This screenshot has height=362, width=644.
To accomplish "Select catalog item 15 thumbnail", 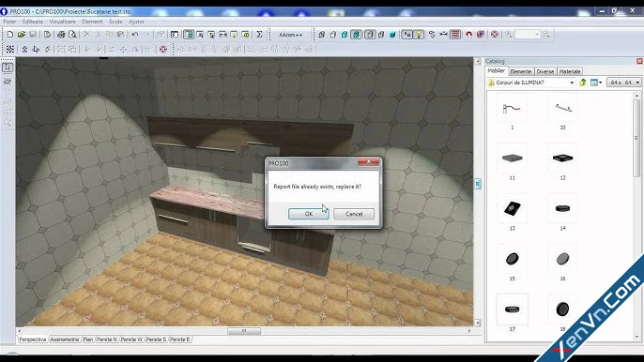I will pos(512,259).
